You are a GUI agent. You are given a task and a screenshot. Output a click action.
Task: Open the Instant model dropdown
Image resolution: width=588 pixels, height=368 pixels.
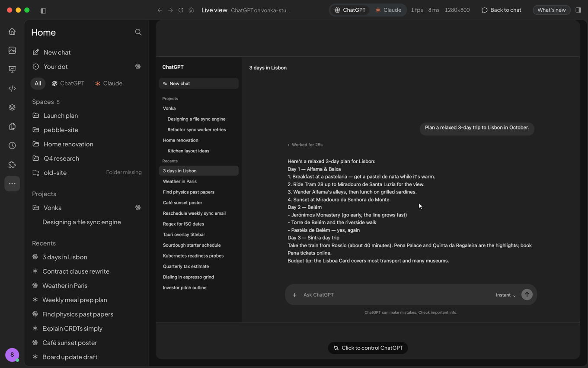[505, 295]
